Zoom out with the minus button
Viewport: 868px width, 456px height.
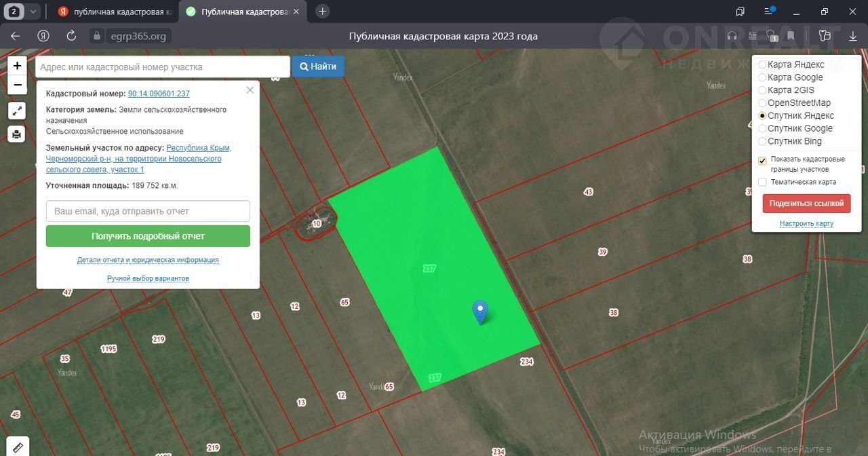17,85
